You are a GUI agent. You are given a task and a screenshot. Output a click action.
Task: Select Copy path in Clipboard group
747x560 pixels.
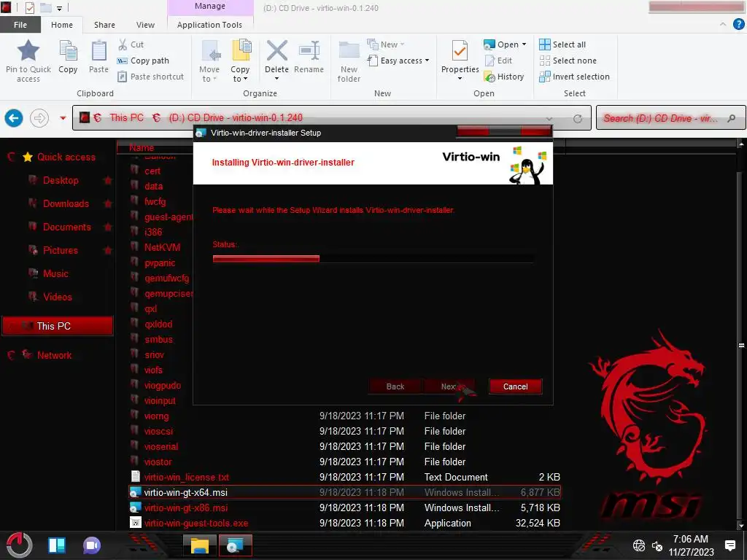point(143,61)
